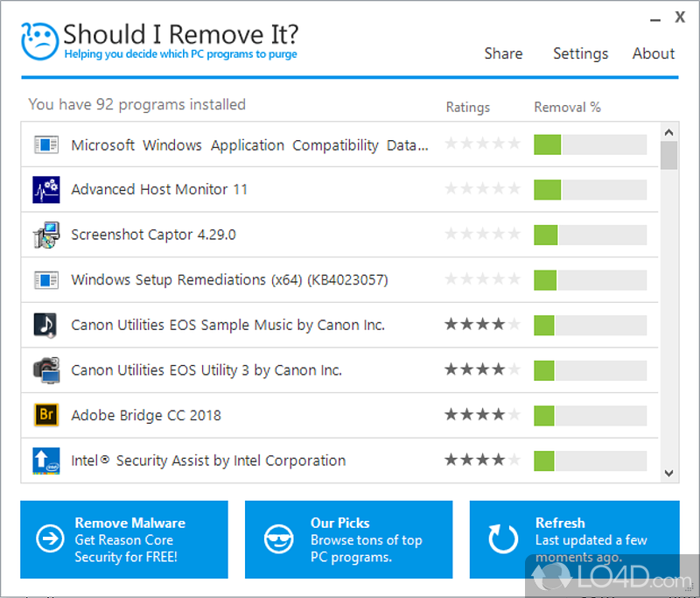Open the About menu
Image resolution: width=700 pixels, height=598 pixels.
tap(653, 53)
